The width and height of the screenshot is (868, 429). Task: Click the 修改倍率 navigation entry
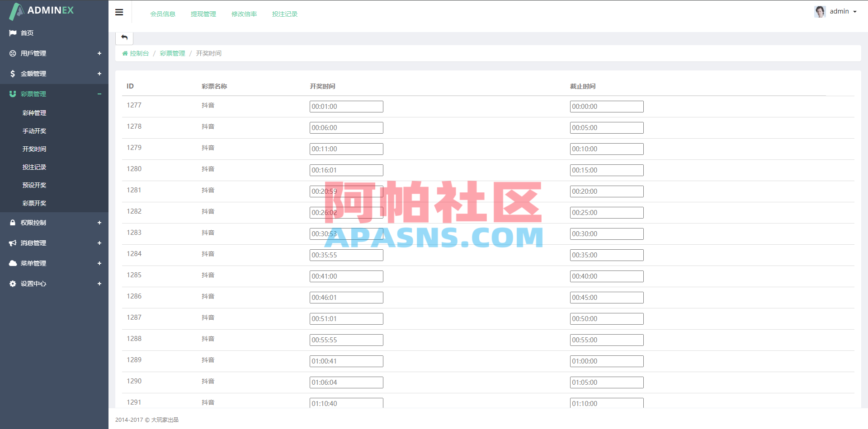point(244,14)
